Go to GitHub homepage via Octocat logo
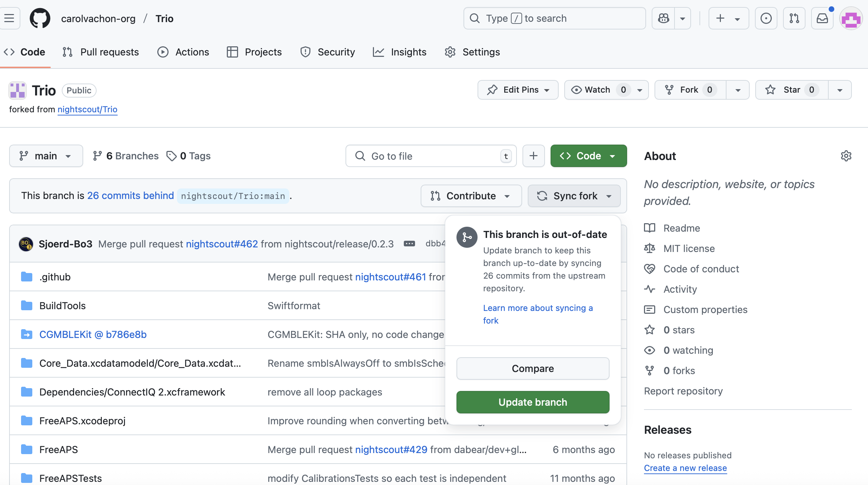Image resolution: width=868 pixels, height=485 pixels. tap(40, 18)
